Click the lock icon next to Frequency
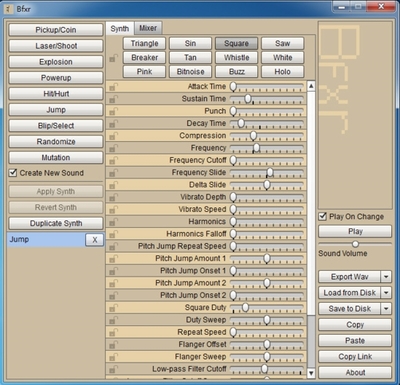Viewport: 400px width, 385px height. point(113,149)
